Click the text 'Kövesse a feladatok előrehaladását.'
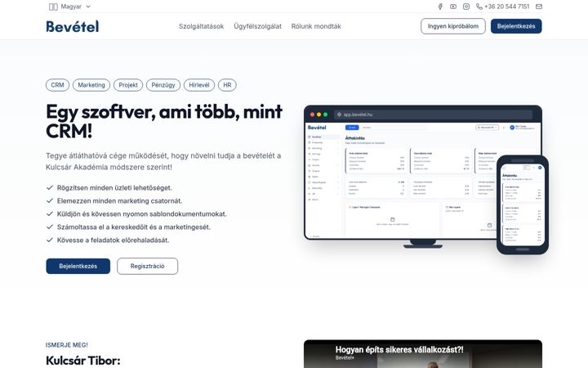This screenshot has width=588, height=368. click(113, 240)
